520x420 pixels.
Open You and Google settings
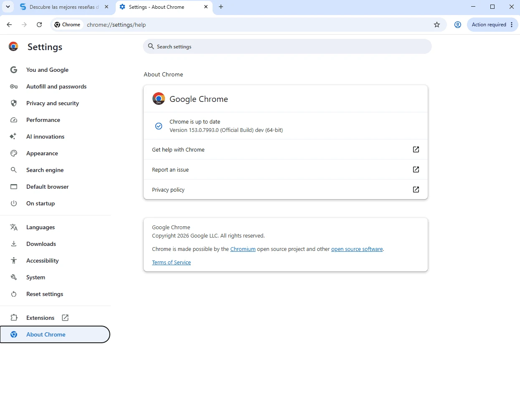[x=55, y=70]
